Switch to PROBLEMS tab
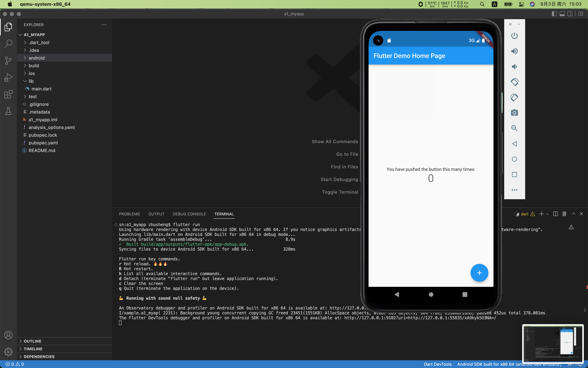 point(129,214)
